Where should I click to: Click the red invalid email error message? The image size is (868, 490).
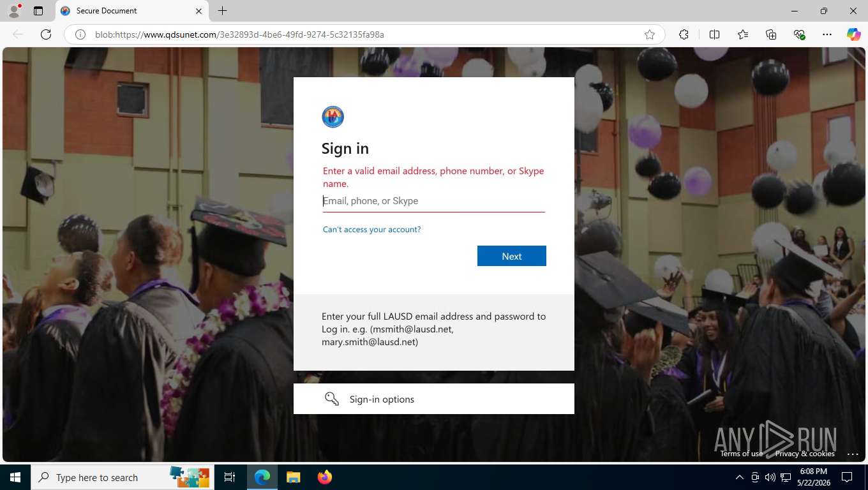[433, 177]
